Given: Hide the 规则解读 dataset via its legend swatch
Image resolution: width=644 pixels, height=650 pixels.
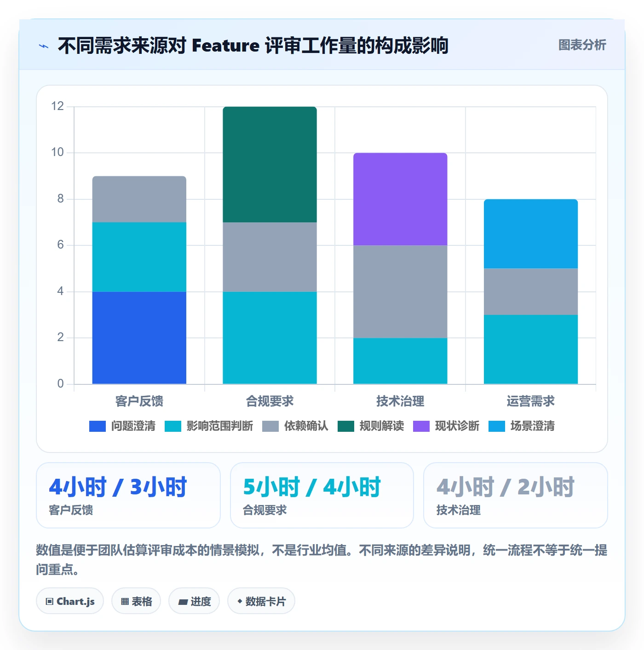Looking at the screenshot, I should [346, 426].
